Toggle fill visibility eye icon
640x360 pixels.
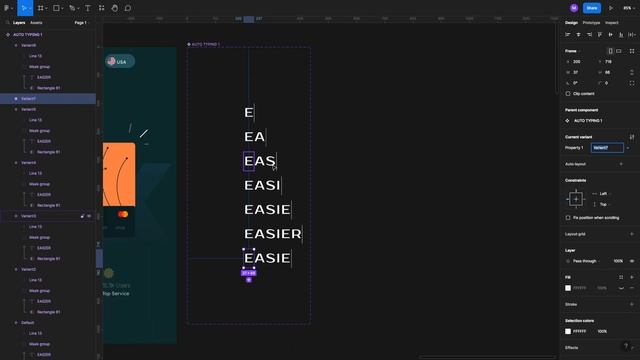(x=621, y=288)
